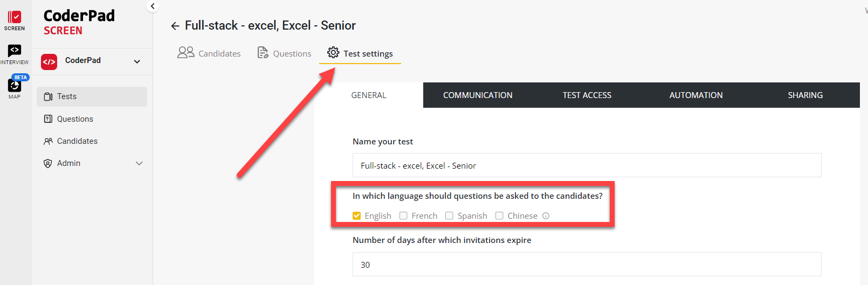
Task: Enable the Spanish language checkbox
Action: point(449,216)
